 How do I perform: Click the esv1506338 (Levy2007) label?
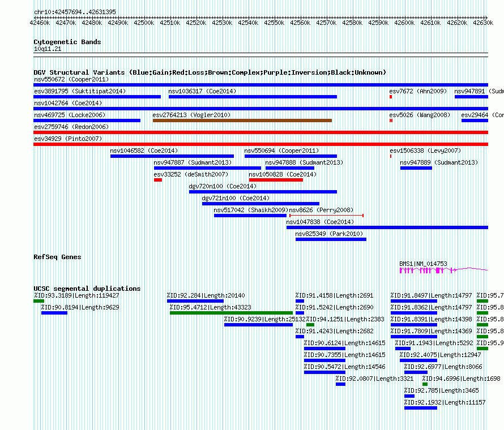[x=425, y=150]
